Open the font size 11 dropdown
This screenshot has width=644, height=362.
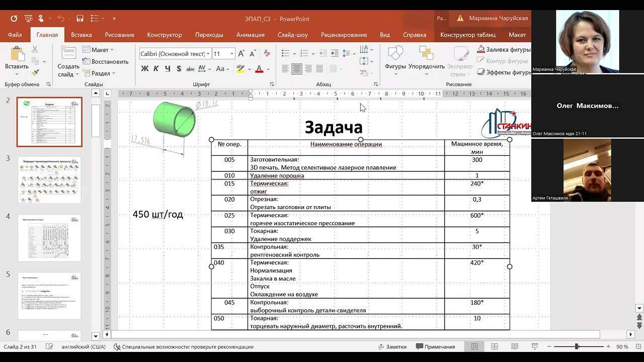[x=232, y=54]
